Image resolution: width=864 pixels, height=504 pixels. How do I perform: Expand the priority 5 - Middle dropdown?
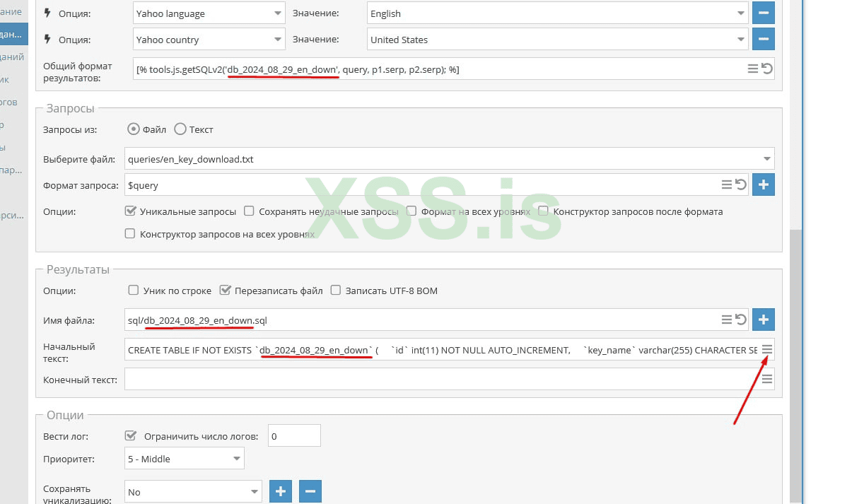click(x=185, y=458)
